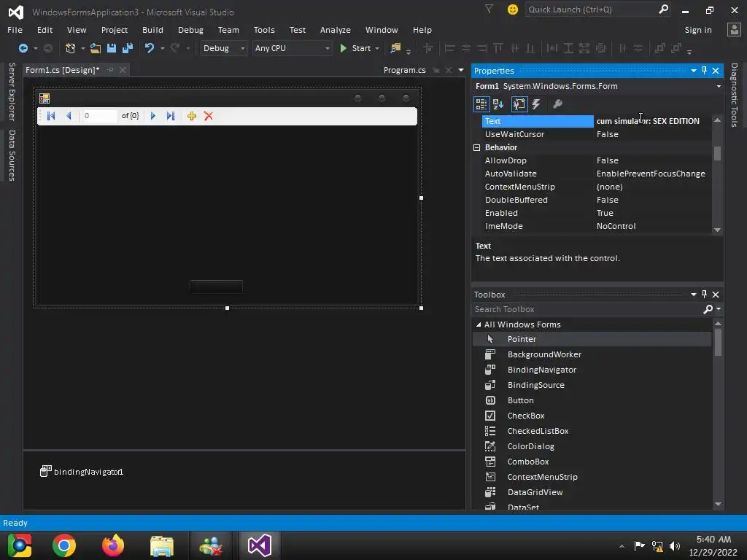
Task: Click the Navigate Backward arrow icon
Action: click(x=23, y=48)
